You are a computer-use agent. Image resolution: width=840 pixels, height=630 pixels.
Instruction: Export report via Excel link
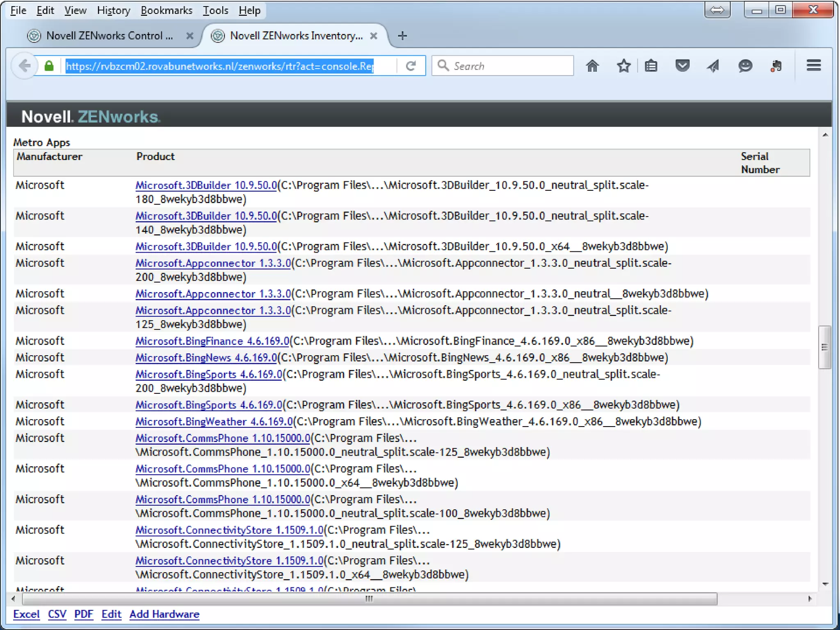(x=26, y=614)
